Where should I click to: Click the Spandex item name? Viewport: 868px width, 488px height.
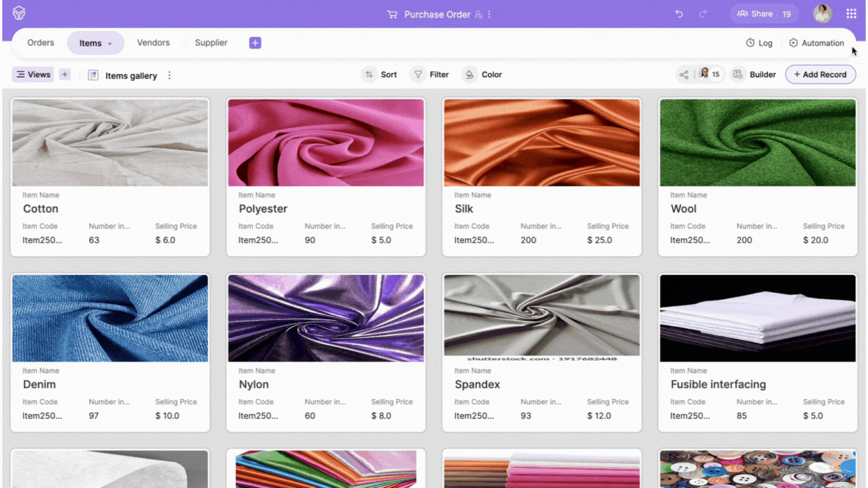click(477, 384)
